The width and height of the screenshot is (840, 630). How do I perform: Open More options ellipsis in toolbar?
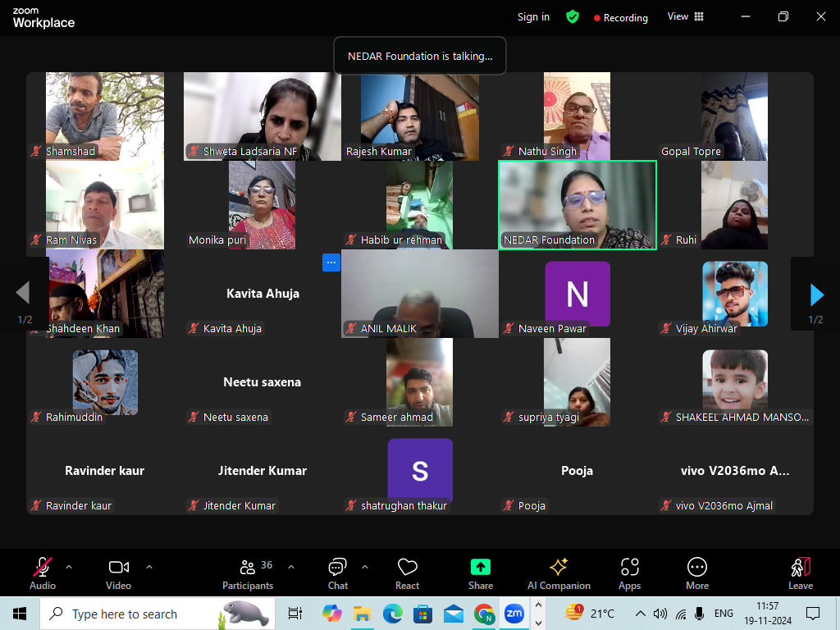click(697, 567)
